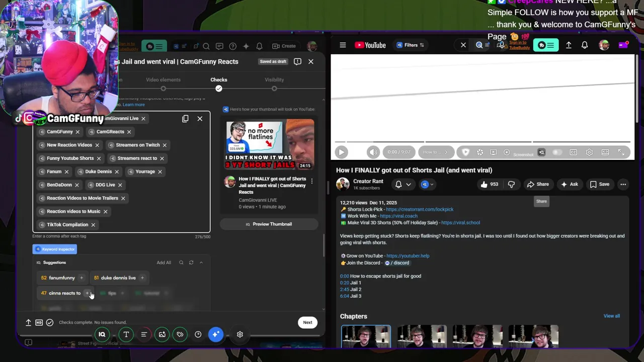Click the YouTube upload arrow icon

(569, 45)
